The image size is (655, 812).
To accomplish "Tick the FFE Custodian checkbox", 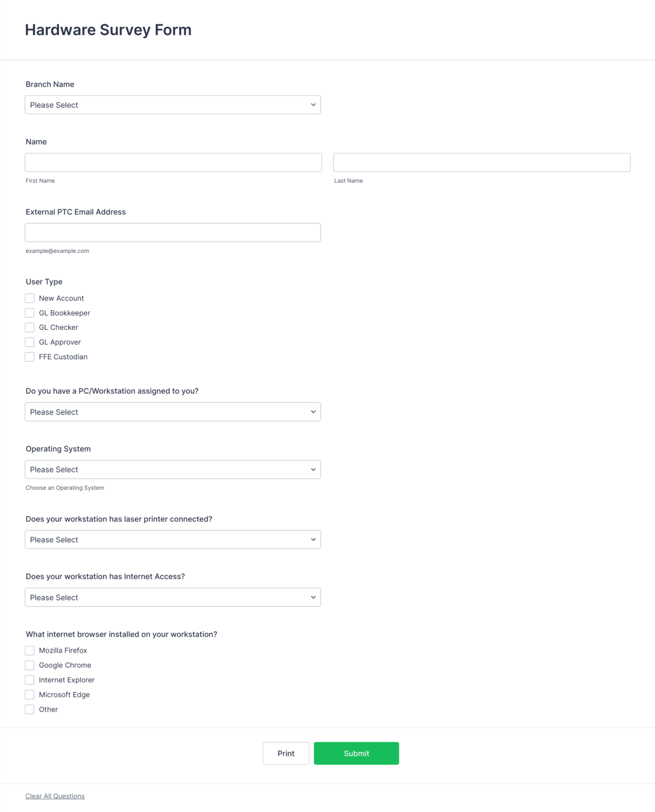I will pos(29,357).
